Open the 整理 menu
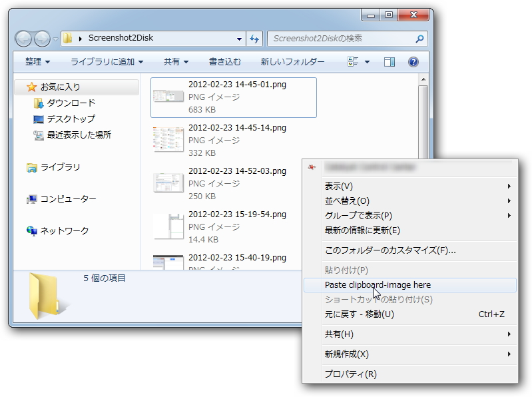 [37, 62]
